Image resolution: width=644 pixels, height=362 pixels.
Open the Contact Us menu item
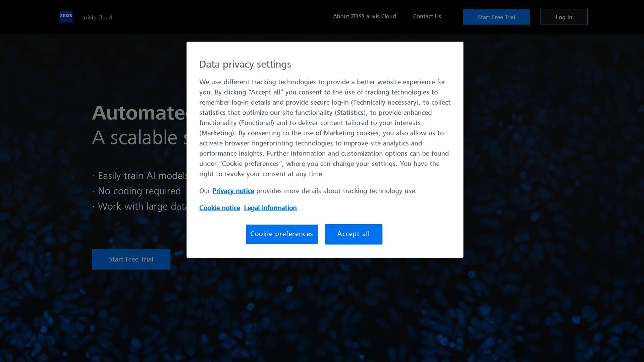pos(427,16)
